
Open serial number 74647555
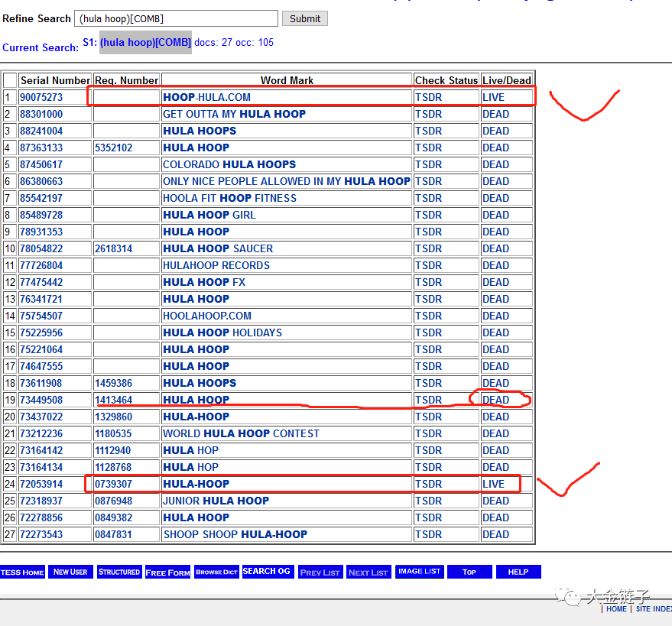(x=41, y=366)
